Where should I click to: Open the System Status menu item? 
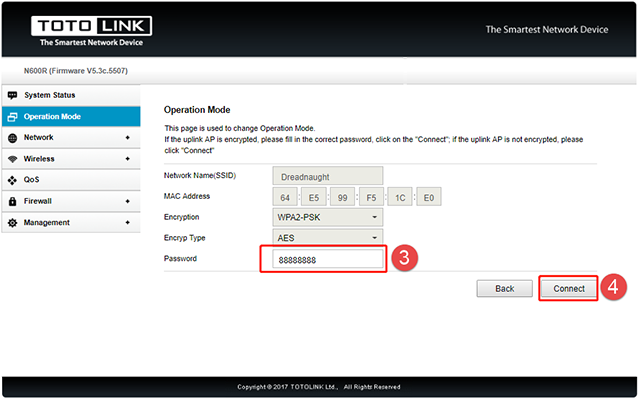point(71,95)
